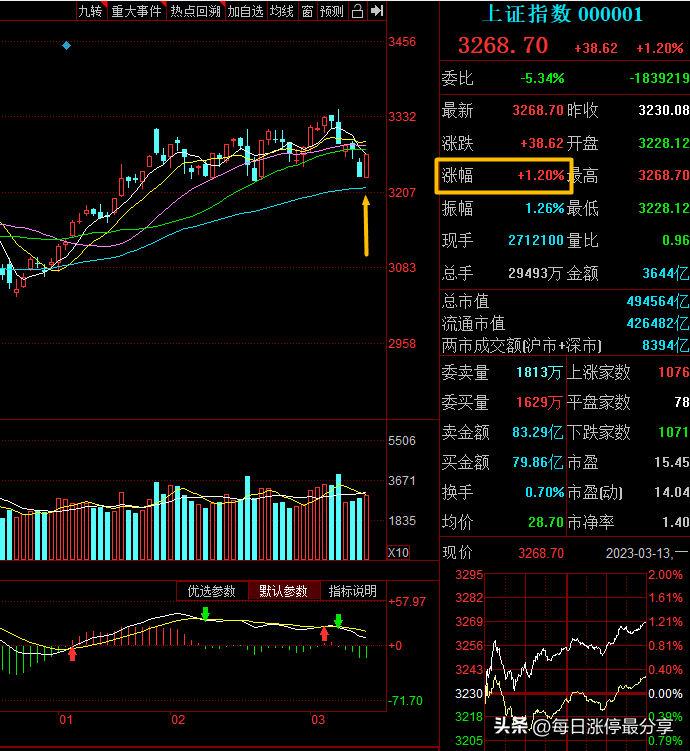Toggle the 窗 window button
690x751 pixels.
coord(307,11)
